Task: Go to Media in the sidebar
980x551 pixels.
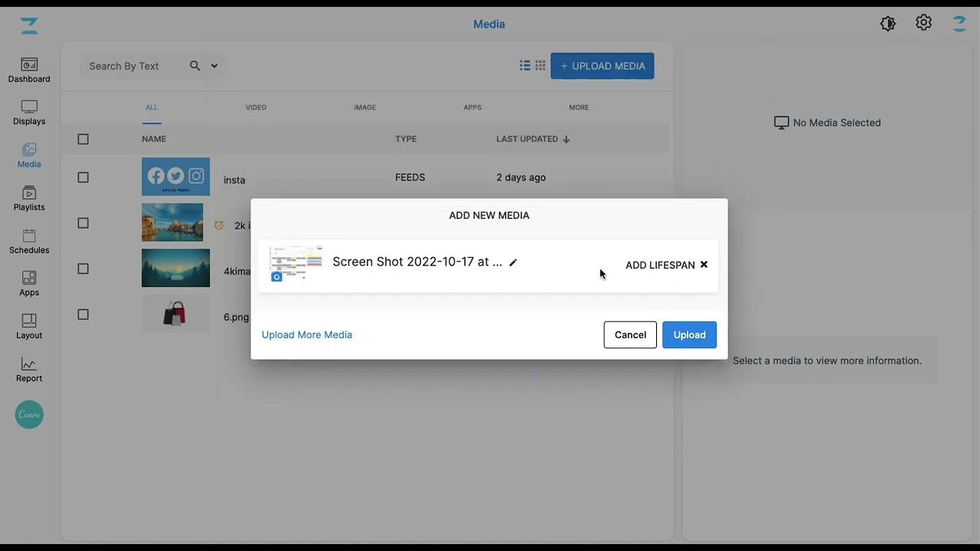Action: (x=29, y=156)
